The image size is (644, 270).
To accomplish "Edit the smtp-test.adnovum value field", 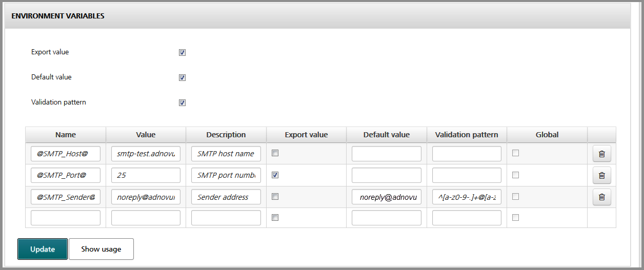I will tap(146, 154).
